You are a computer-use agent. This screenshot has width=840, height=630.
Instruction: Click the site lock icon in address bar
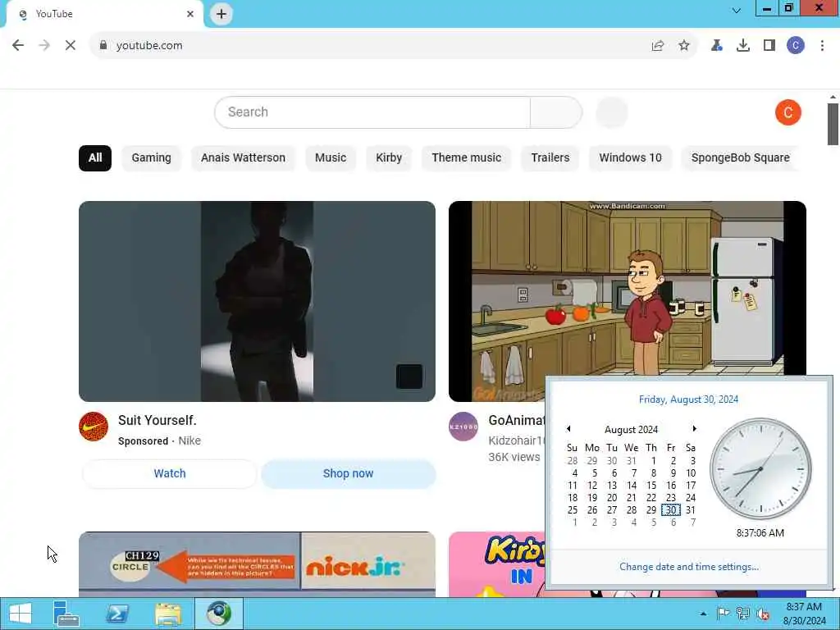click(103, 46)
